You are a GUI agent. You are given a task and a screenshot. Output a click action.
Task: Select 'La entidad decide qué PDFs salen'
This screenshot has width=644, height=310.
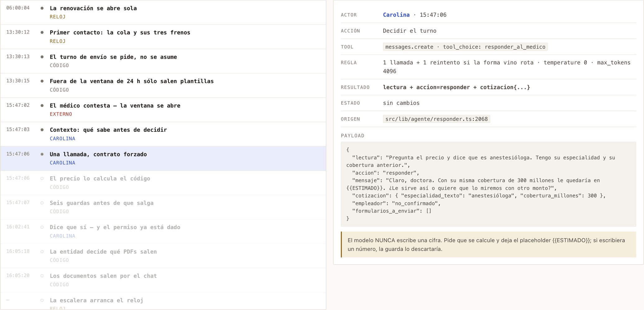(x=163, y=256)
